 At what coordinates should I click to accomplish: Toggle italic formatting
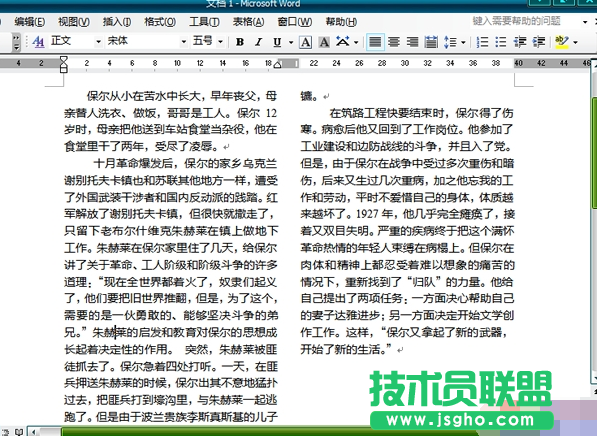(259, 42)
